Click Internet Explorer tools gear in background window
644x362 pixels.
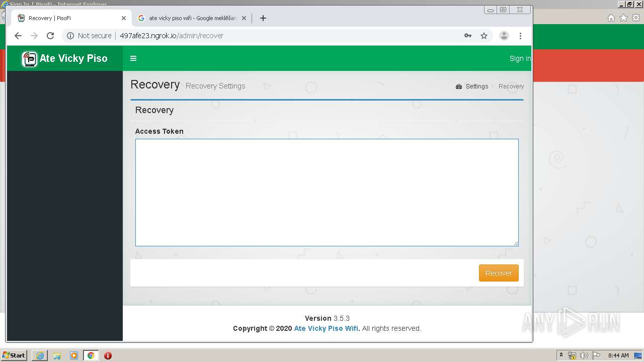(x=636, y=18)
